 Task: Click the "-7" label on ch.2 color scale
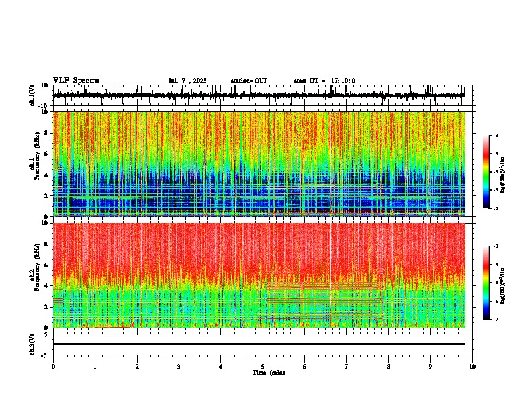click(x=496, y=319)
